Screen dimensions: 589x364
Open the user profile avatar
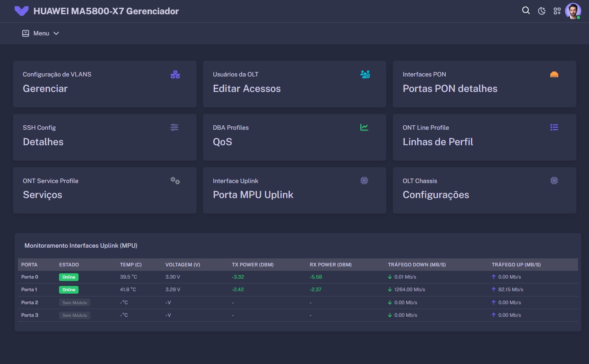pos(573,11)
